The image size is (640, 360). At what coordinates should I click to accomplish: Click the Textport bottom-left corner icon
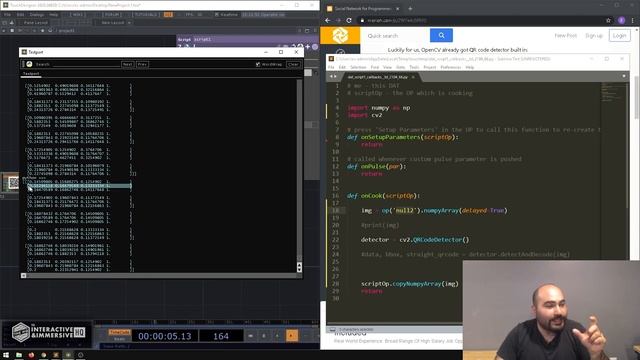pos(23,276)
